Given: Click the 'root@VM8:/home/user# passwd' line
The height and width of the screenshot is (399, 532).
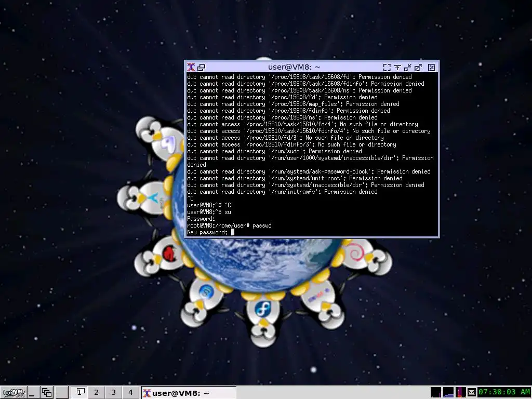Looking at the screenshot, I should [x=229, y=225].
